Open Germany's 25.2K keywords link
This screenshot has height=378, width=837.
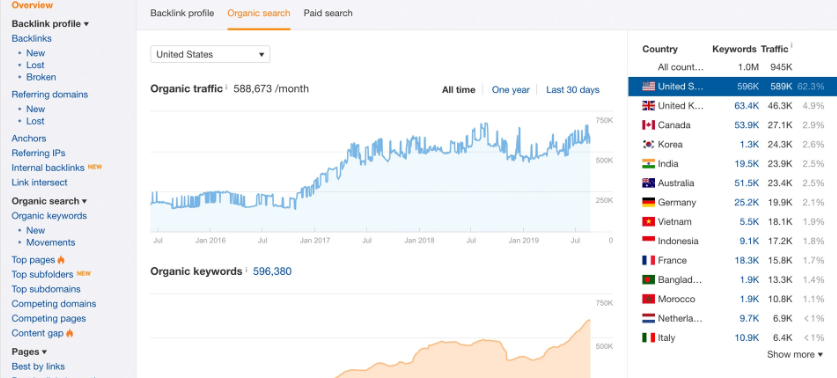pos(746,202)
